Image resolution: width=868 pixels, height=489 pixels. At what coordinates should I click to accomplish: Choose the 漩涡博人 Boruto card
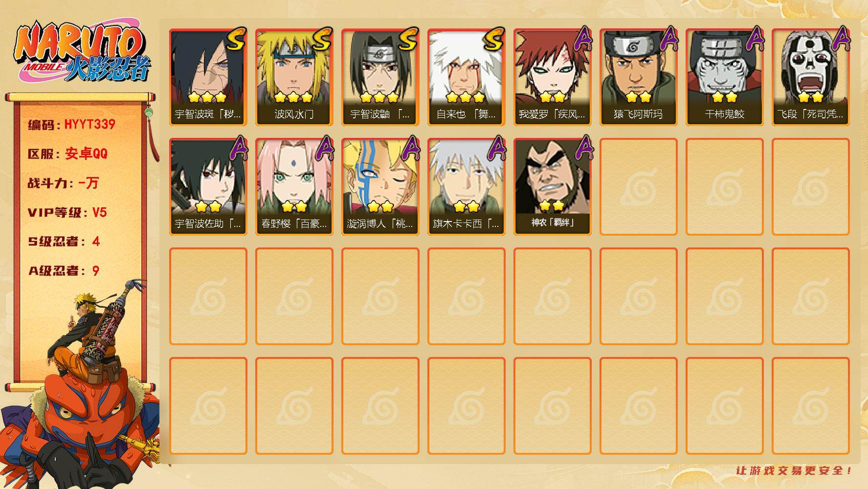(380, 187)
